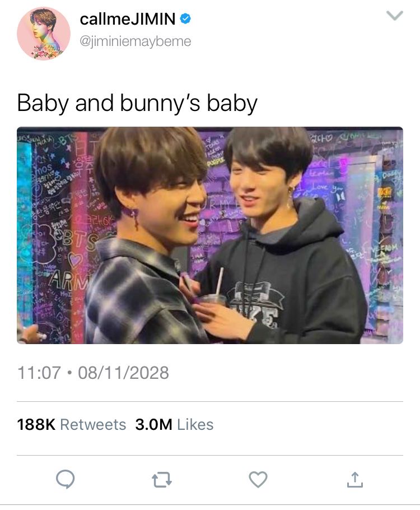Visit the @jiminiemaybeme handle
This screenshot has height=510, width=420.
click(x=135, y=41)
